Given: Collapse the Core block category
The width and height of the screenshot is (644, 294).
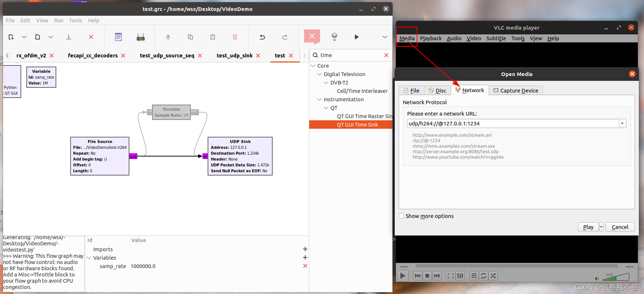Looking at the screenshot, I should click(313, 66).
